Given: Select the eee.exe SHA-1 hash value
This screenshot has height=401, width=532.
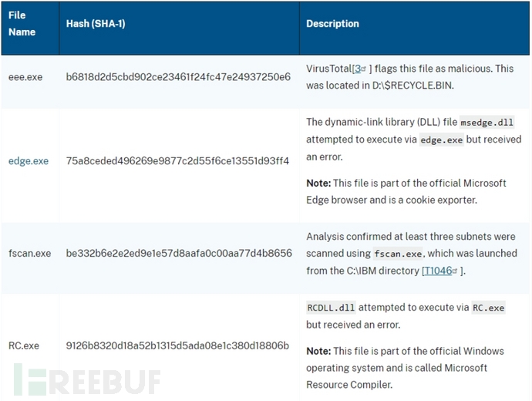Looking at the screenshot, I should click(178, 77).
